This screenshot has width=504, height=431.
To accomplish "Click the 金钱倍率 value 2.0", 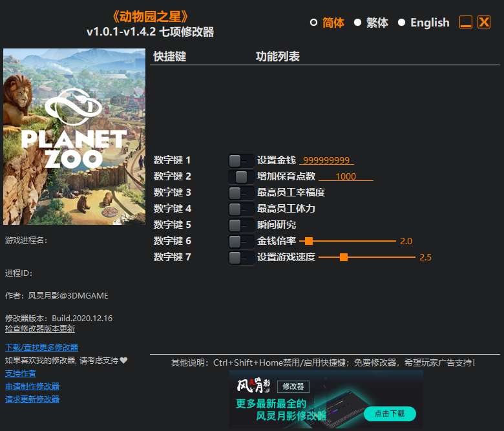I will 406,241.
